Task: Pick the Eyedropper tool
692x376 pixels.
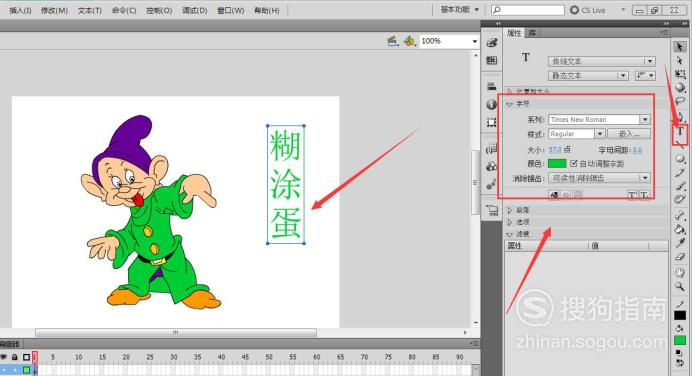Action: pyautogui.click(x=680, y=243)
